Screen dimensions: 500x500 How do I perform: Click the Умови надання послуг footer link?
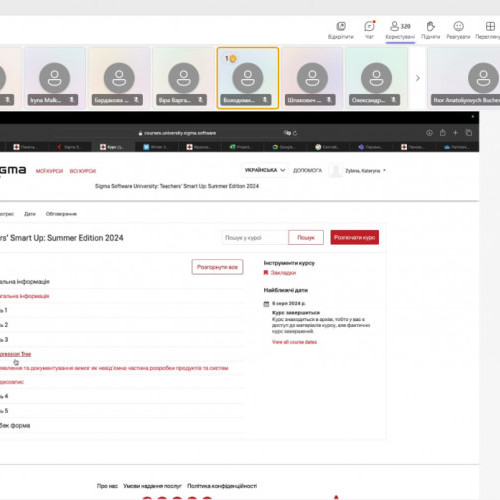point(152,486)
